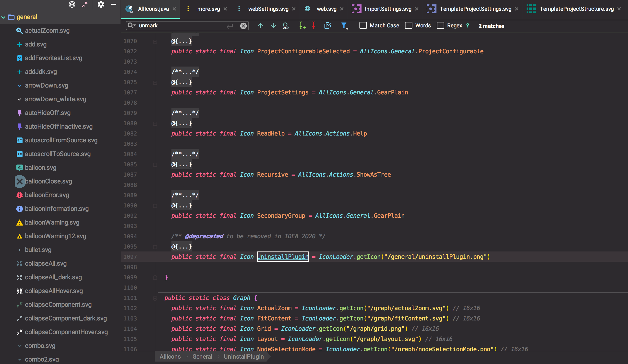Clear the search field with the X icon

pos(243,26)
